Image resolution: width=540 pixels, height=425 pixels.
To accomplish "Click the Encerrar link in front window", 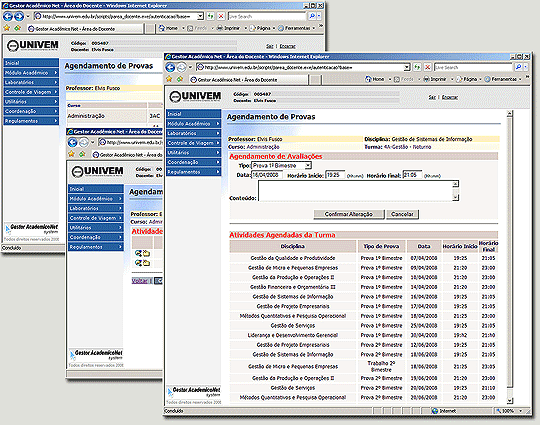I will [x=450, y=97].
